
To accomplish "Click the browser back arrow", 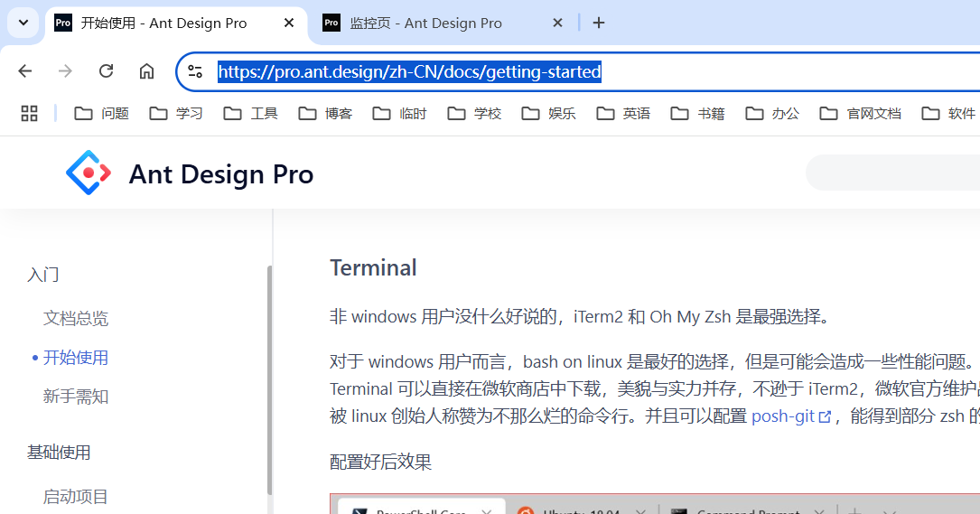I will click(x=25, y=71).
